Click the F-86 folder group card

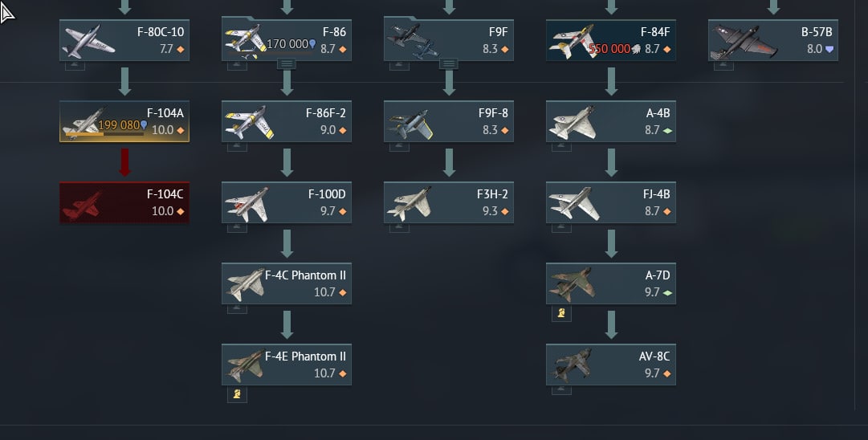coord(286,39)
